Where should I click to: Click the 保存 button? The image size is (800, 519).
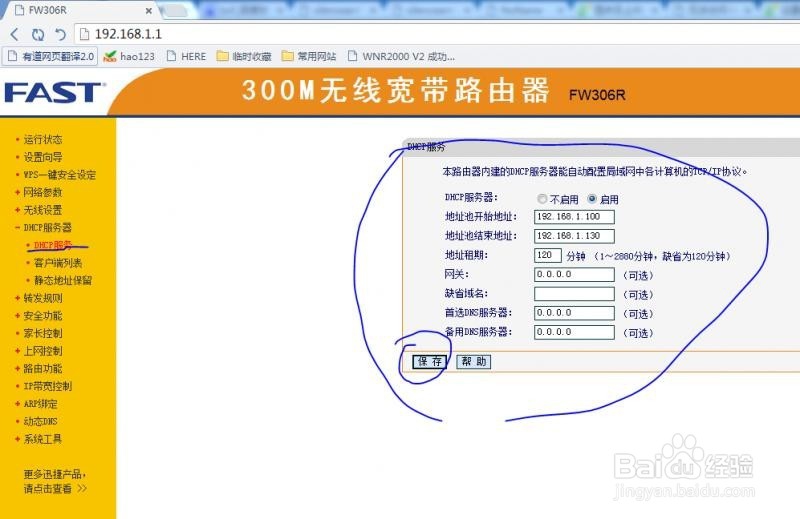pyautogui.click(x=429, y=362)
